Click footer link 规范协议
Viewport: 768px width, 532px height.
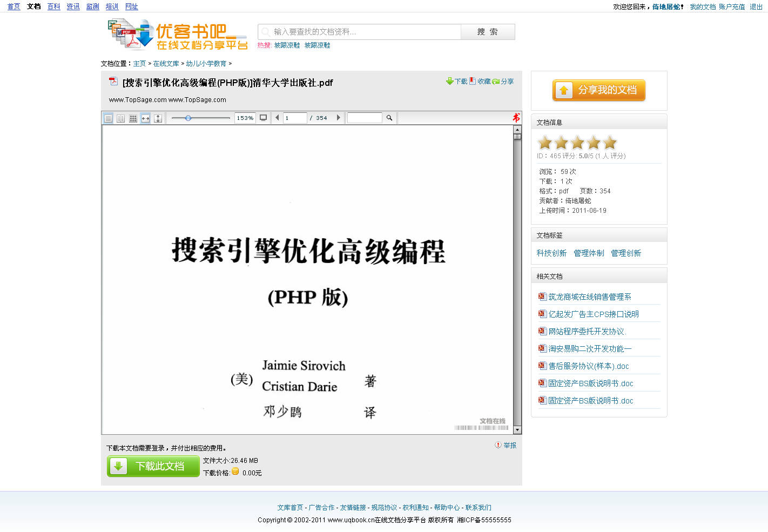[x=385, y=508]
